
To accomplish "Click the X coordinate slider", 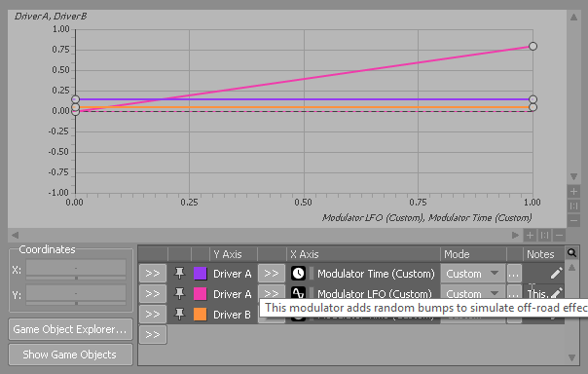I will [x=76, y=279].
